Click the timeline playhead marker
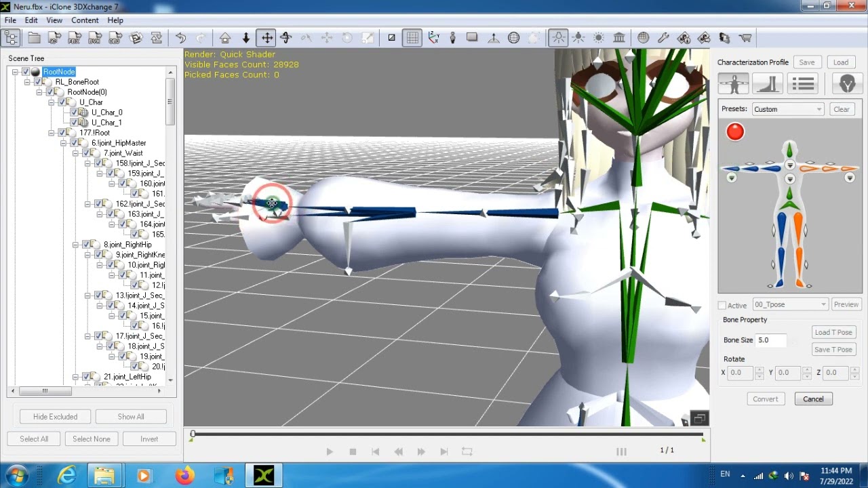Viewport: 868px width, 488px height. [x=193, y=434]
